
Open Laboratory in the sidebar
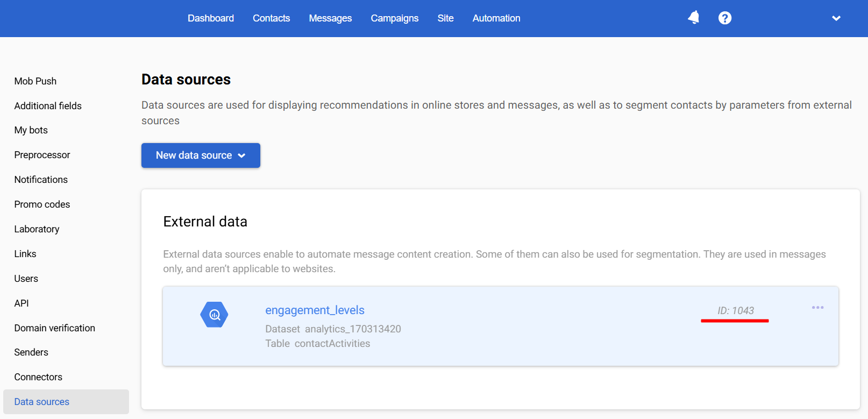coord(37,229)
